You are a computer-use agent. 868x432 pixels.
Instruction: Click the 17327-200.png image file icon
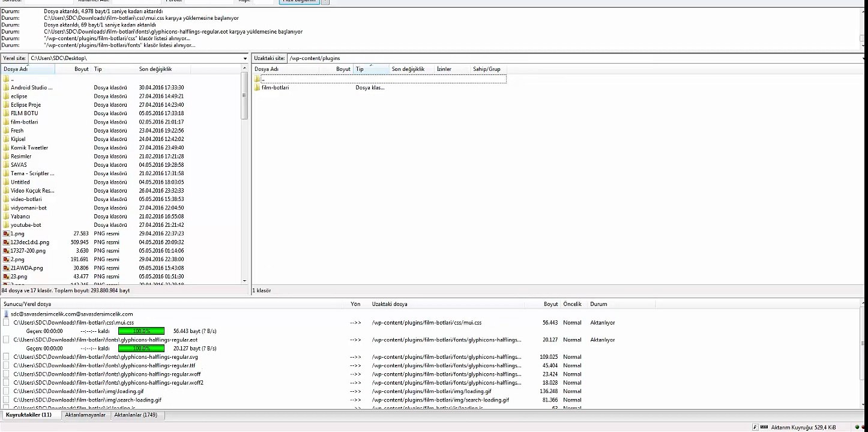pos(6,251)
